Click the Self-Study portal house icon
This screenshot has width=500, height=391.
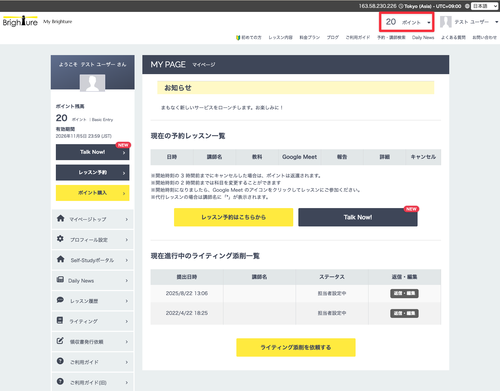pos(60,259)
